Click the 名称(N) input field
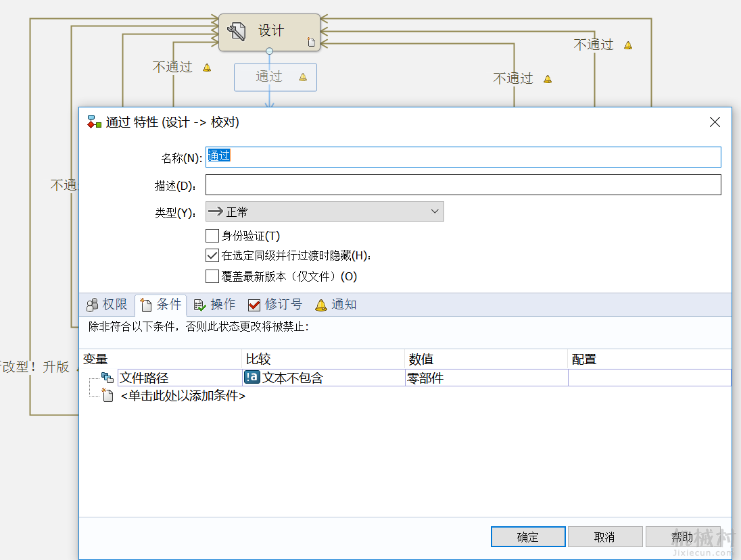741x560 pixels. pyautogui.click(x=463, y=157)
